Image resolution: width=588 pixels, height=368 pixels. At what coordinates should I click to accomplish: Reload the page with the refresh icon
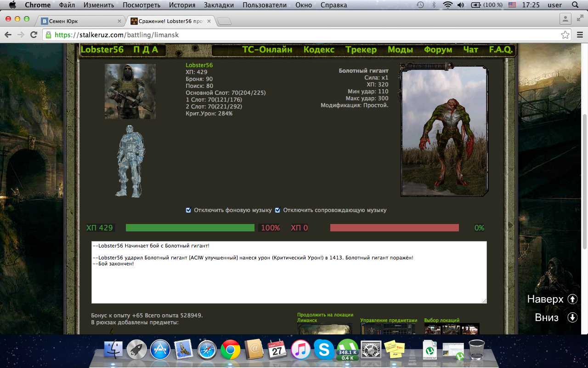(x=34, y=35)
